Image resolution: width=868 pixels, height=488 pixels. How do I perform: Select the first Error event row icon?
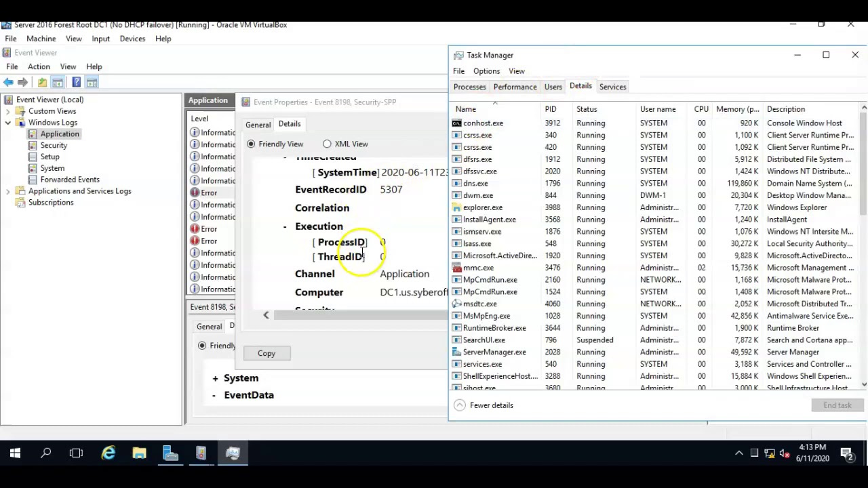tap(195, 192)
